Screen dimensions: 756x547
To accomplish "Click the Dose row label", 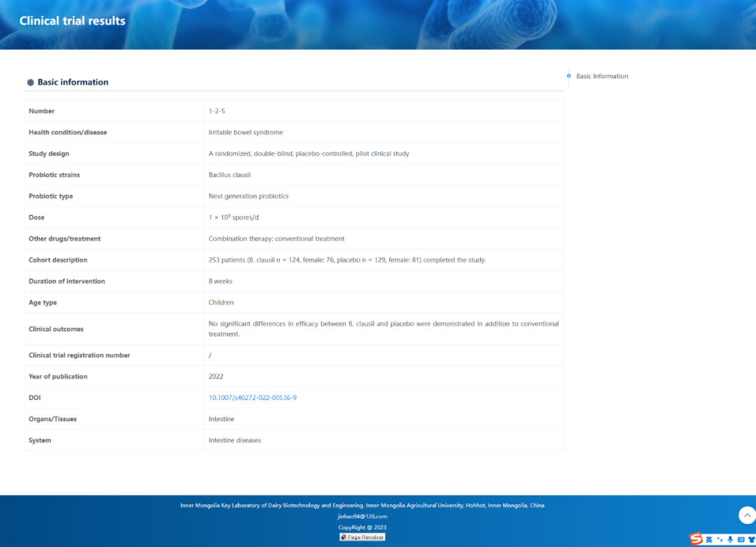I will click(x=36, y=218).
